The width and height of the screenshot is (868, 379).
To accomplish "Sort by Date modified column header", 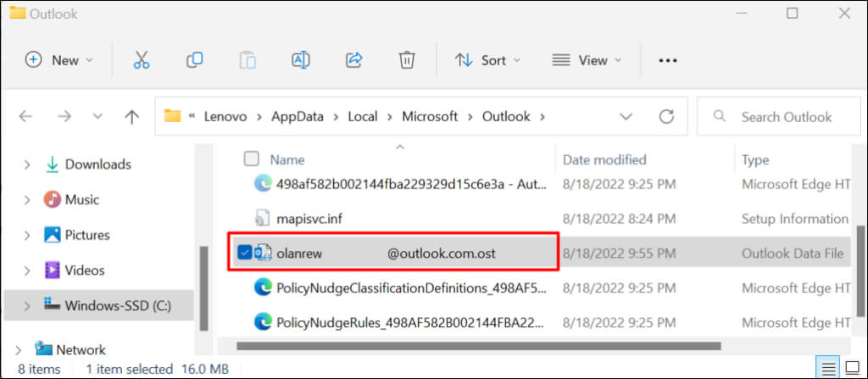I will [x=604, y=159].
